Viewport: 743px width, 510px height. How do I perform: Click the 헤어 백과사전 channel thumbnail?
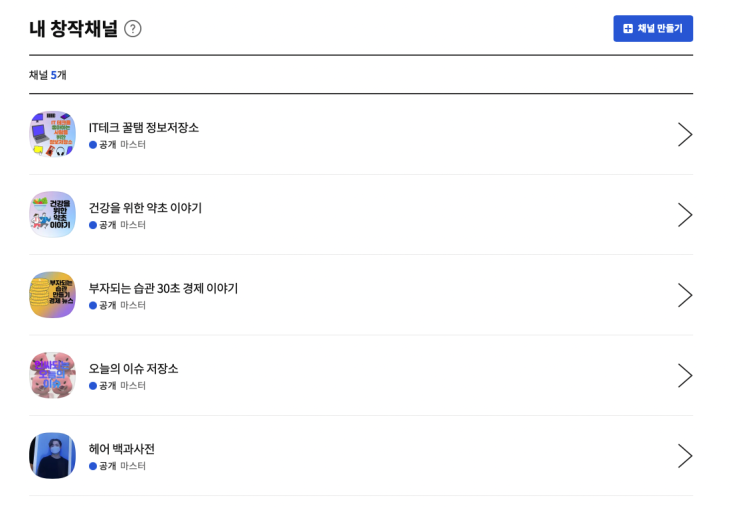(52, 455)
